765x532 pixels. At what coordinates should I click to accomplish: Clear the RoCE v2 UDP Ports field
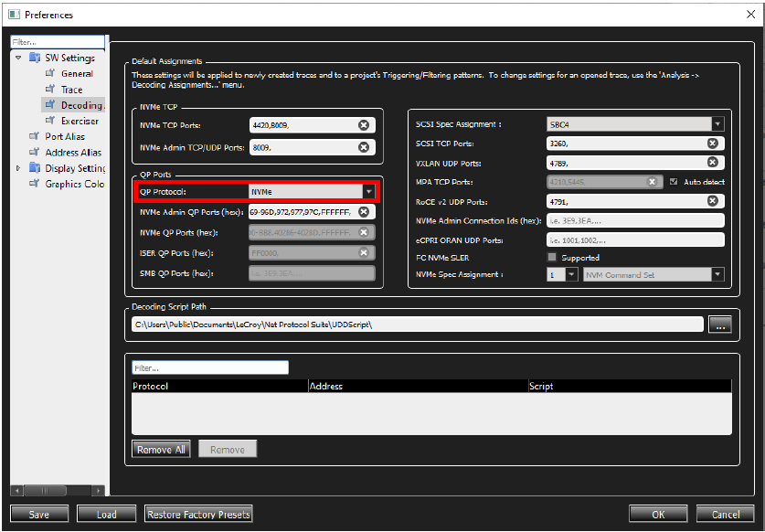point(712,201)
